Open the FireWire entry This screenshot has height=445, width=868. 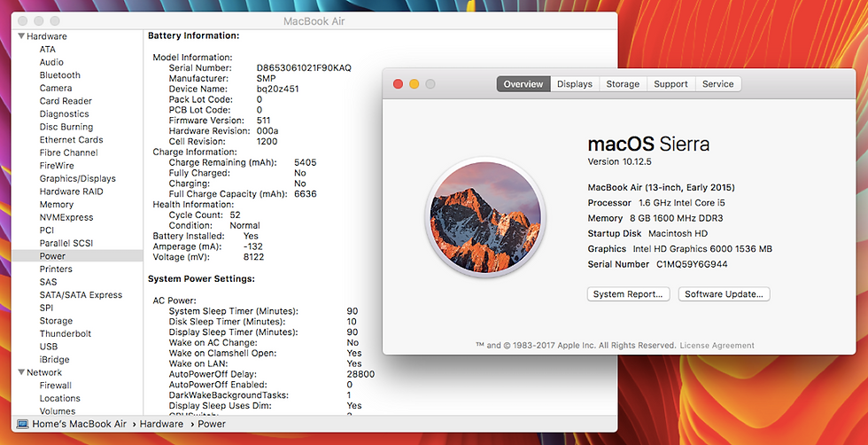click(57, 166)
